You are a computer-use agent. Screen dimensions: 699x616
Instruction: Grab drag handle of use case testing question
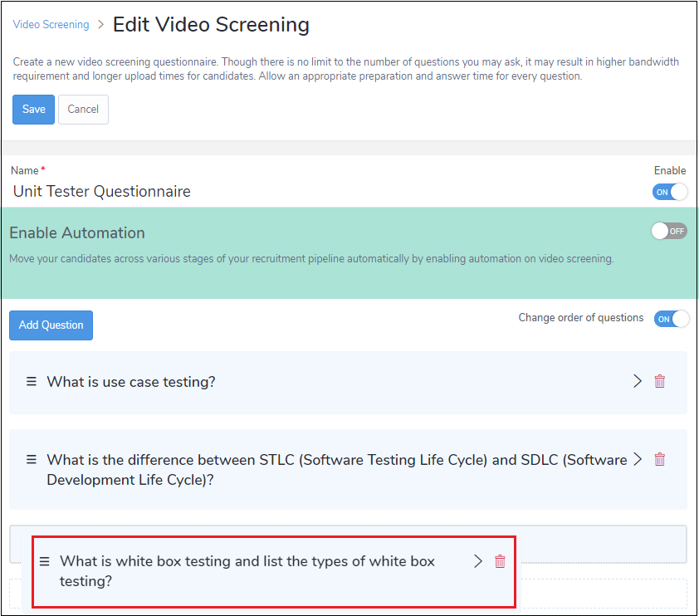pos(32,382)
